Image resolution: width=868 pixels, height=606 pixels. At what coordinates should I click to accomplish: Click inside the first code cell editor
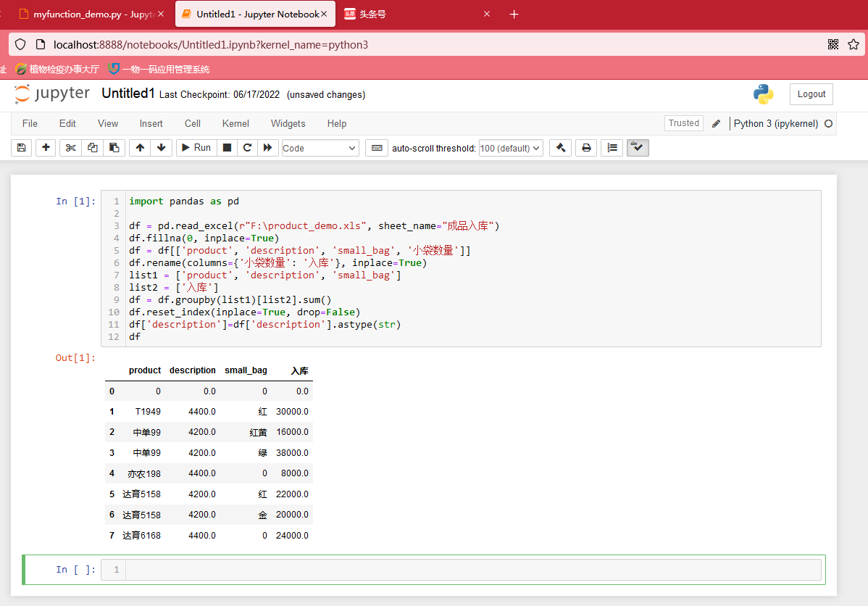[x=474, y=269]
